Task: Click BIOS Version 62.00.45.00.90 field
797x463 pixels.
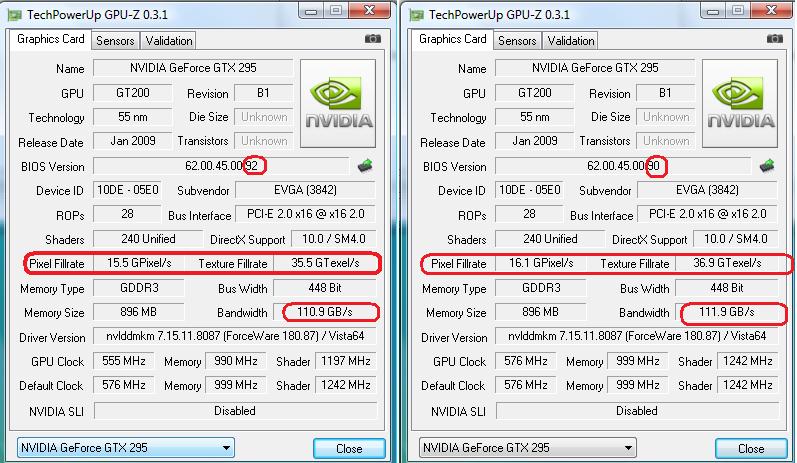Action: (x=623, y=166)
